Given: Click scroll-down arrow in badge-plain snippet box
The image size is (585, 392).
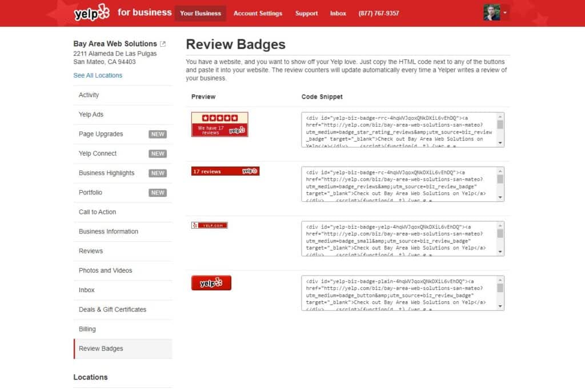Looking at the screenshot, I should click(x=500, y=306).
